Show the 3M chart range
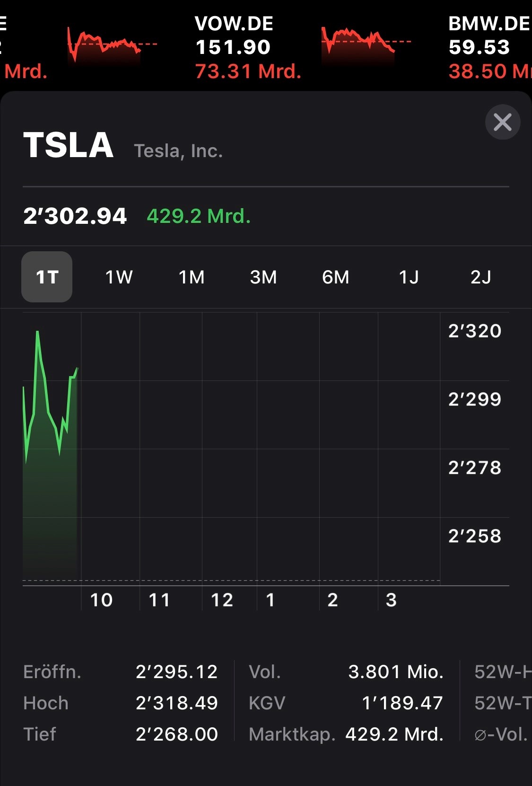Viewport: 532px width, 786px height. (263, 277)
